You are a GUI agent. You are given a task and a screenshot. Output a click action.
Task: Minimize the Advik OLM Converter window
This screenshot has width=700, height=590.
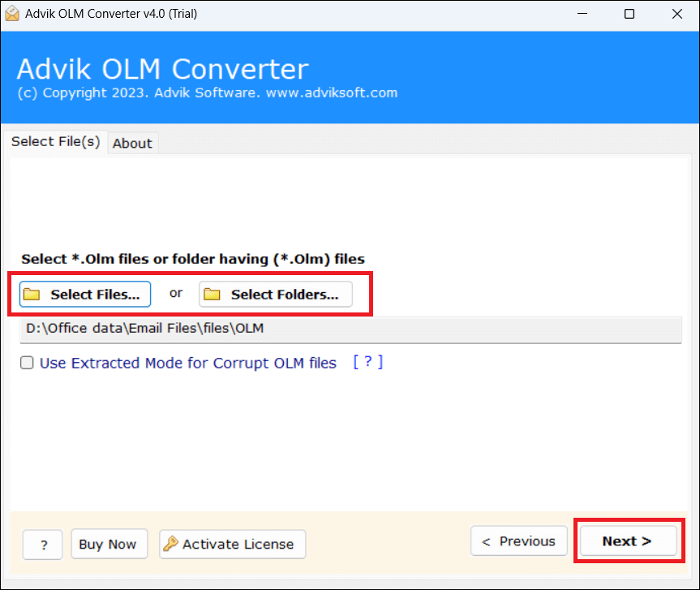pyautogui.click(x=583, y=14)
